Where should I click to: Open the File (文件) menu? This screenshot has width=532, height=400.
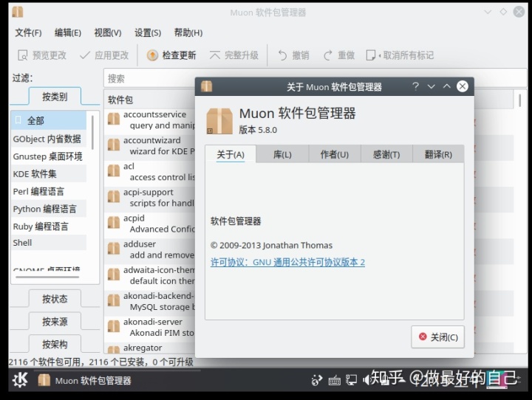click(28, 33)
